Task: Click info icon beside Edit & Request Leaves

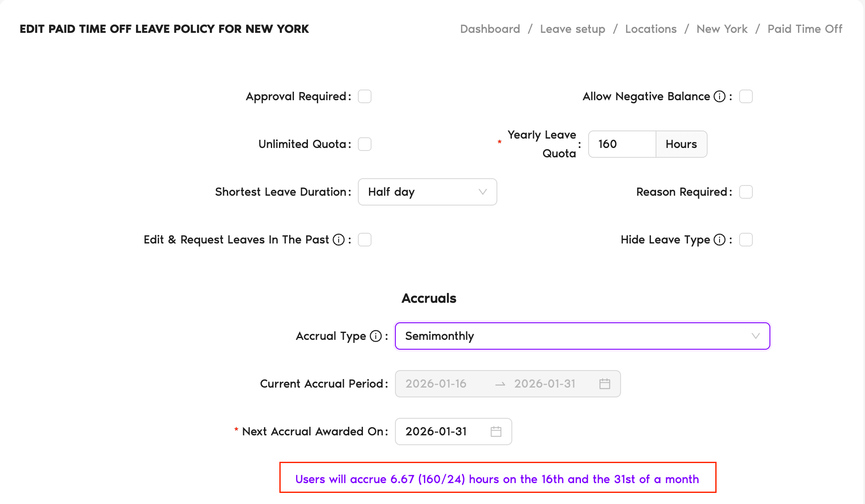Action: 339,240
